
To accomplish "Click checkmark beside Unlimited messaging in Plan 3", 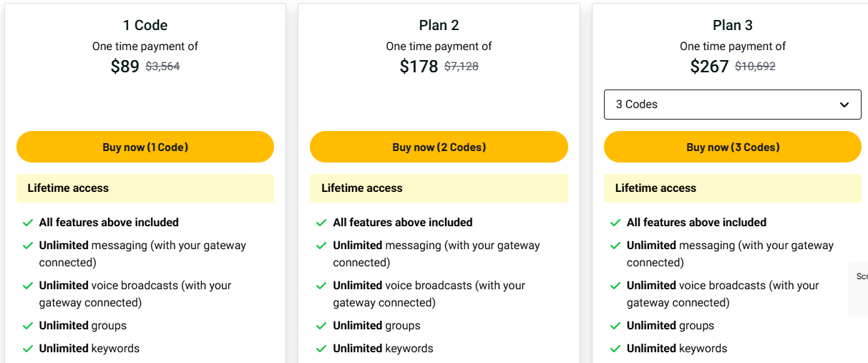I will (x=615, y=246).
